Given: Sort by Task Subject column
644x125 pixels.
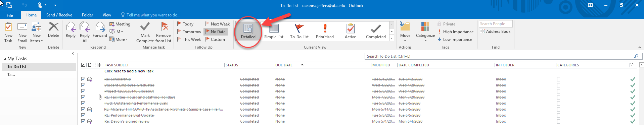Looking at the screenshot, I should 164,65.
